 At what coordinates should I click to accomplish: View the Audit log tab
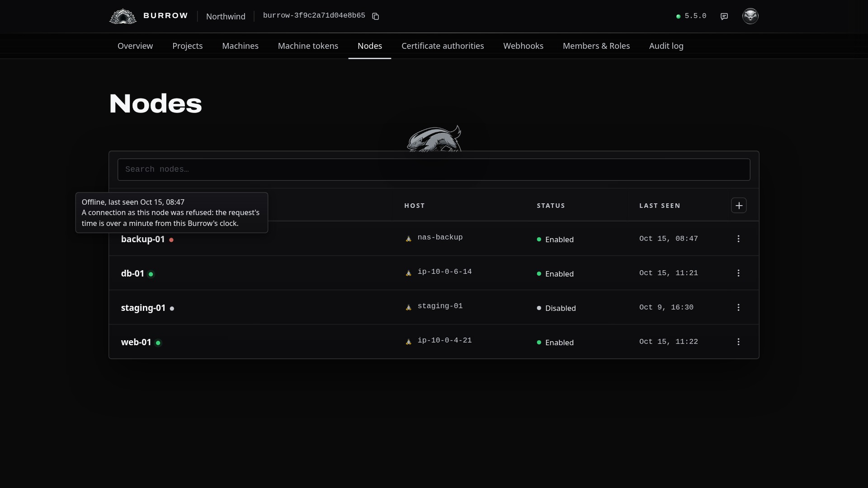pos(666,46)
